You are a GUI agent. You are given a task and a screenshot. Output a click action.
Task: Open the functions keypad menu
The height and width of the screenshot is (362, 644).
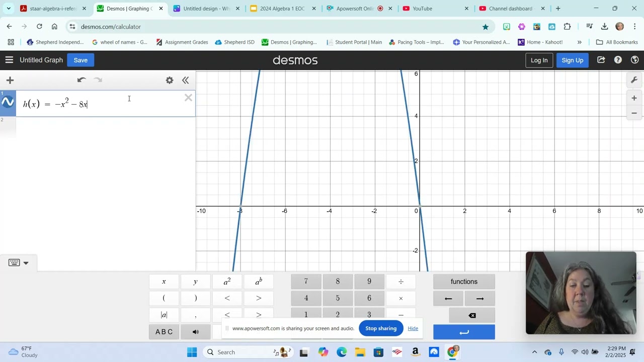tap(464, 282)
